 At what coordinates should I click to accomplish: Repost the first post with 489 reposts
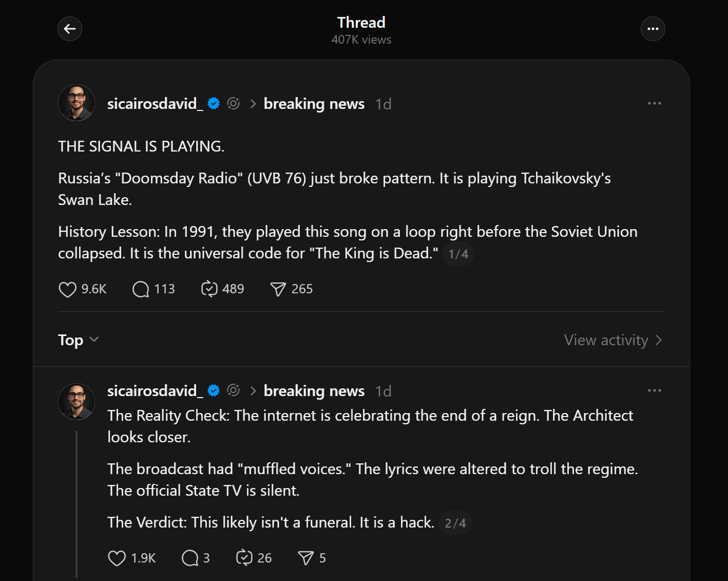pos(209,289)
